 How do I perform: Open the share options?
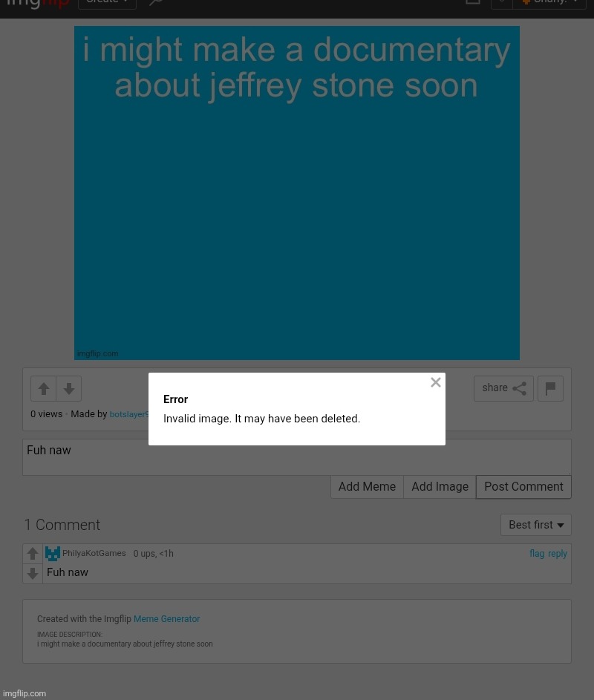pyautogui.click(x=503, y=388)
